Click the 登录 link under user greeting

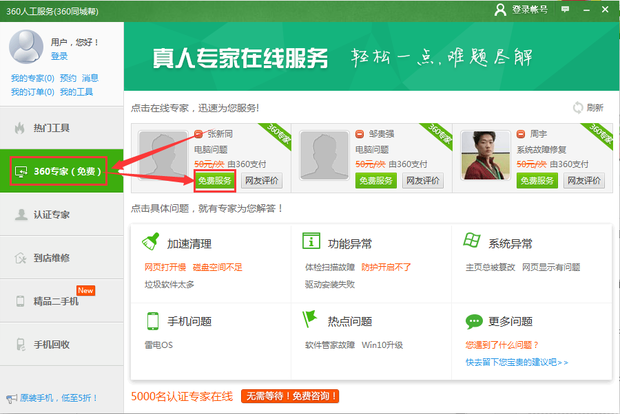tap(59, 57)
